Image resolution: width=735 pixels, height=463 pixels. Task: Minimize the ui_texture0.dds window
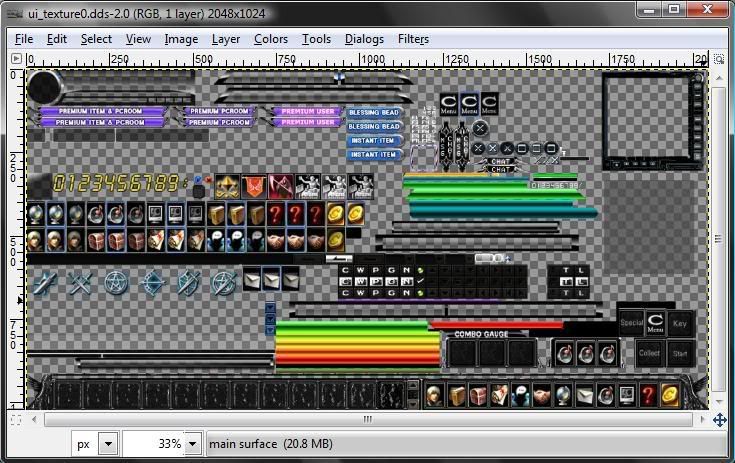649,9
